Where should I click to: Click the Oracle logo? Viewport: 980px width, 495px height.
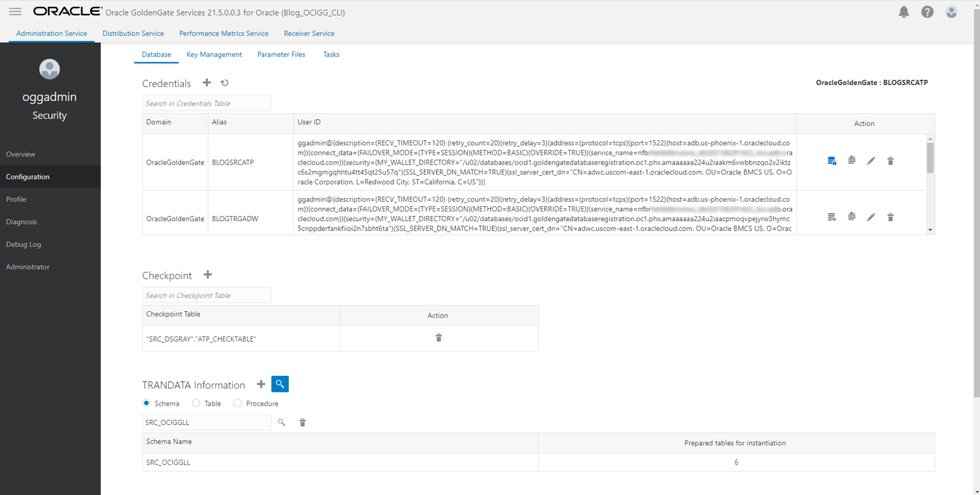(x=67, y=11)
